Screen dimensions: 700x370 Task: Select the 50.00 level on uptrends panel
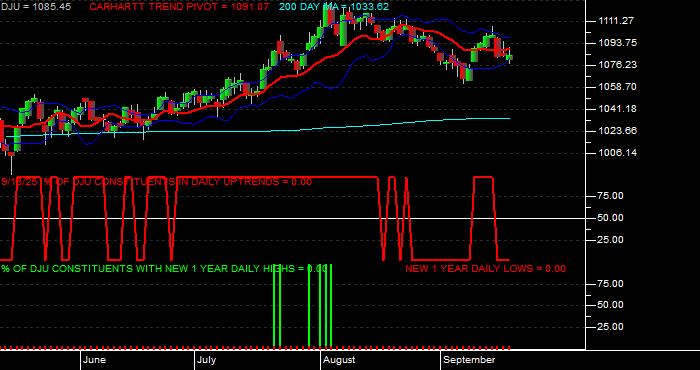(610, 218)
